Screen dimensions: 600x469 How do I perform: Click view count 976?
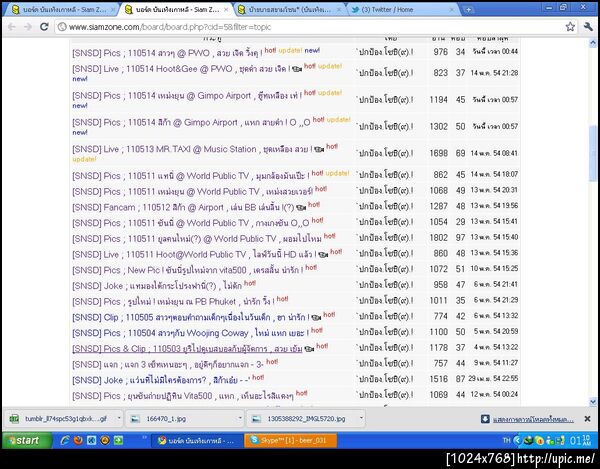pyautogui.click(x=440, y=52)
